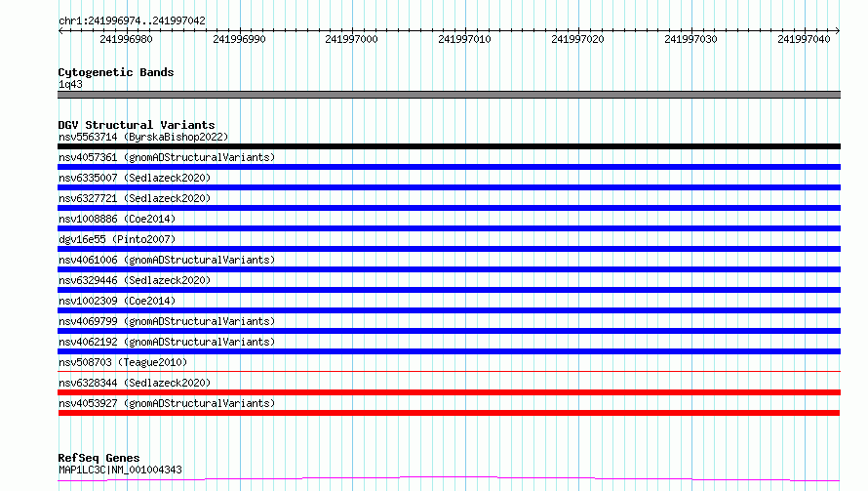868x491 pixels.
Task: Open the Cytogenetic Bands track title
Action: click(116, 72)
